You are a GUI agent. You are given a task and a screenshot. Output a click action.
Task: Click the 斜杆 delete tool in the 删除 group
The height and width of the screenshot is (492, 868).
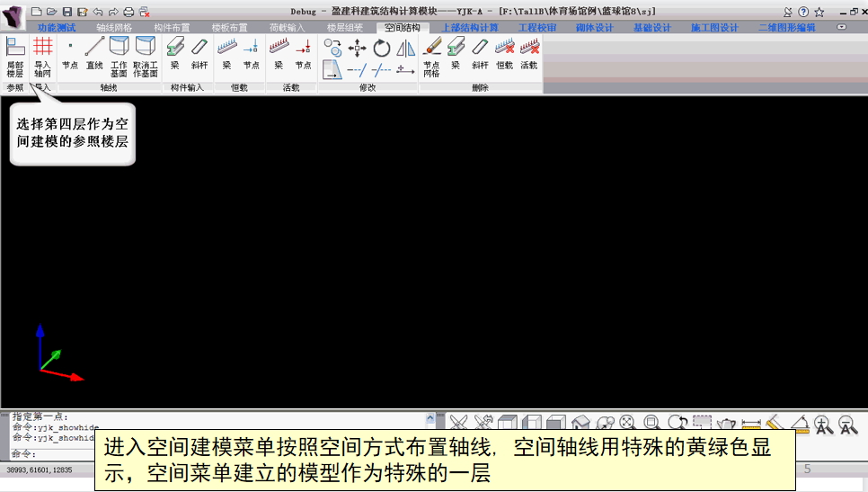pos(481,54)
